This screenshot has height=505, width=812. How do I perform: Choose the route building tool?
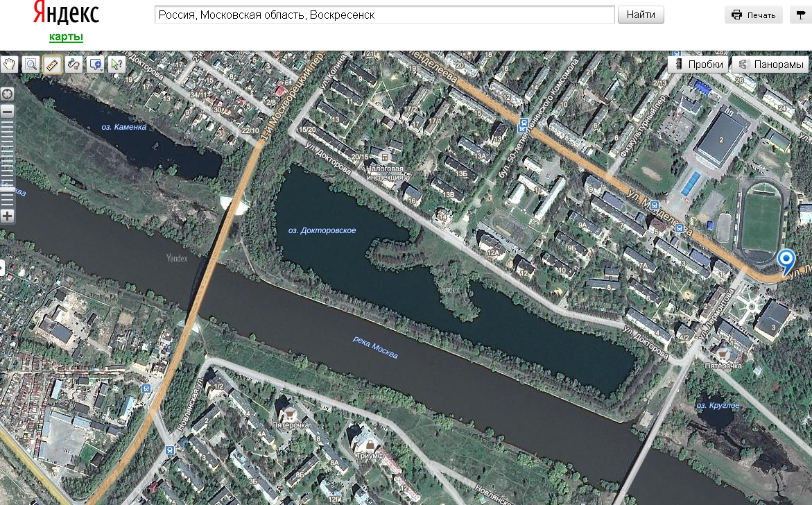74,65
